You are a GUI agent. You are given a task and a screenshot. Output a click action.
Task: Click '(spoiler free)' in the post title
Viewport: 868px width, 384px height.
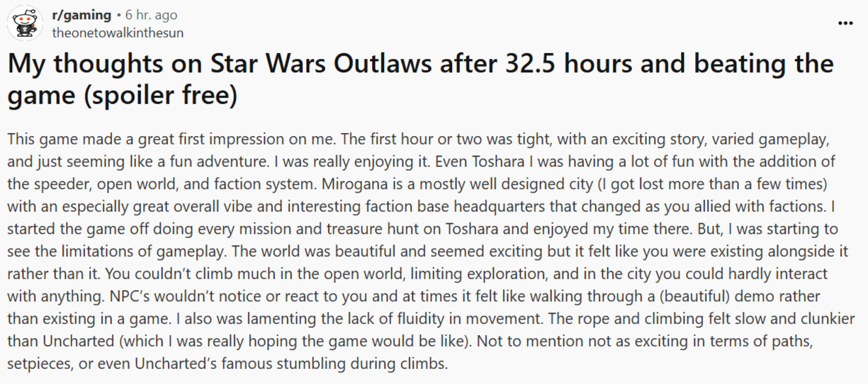click(x=160, y=96)
